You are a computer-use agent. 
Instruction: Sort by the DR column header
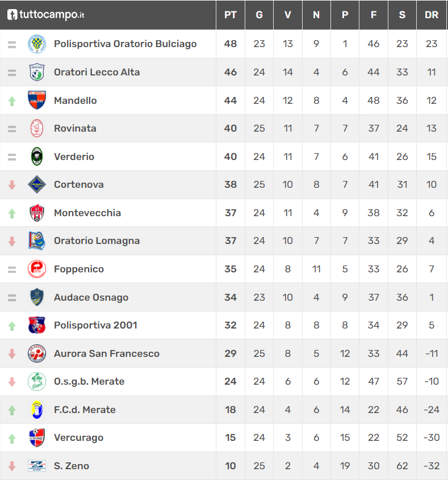pyautogui.click(x=432, y=15)
